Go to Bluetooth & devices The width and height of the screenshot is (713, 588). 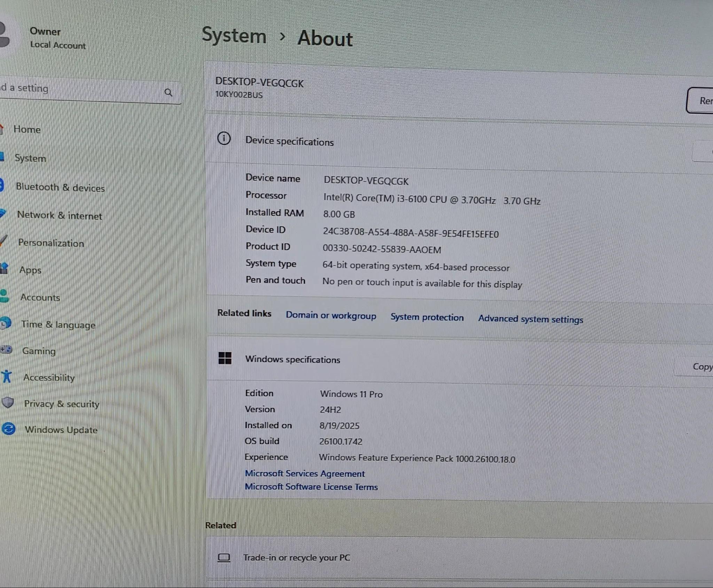(60, 187)
